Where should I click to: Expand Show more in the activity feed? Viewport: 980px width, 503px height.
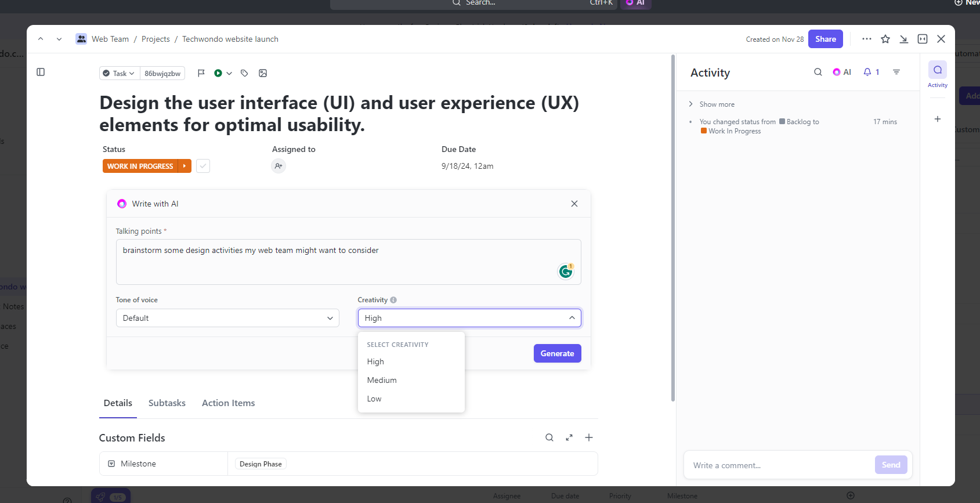tap(717, 104)
